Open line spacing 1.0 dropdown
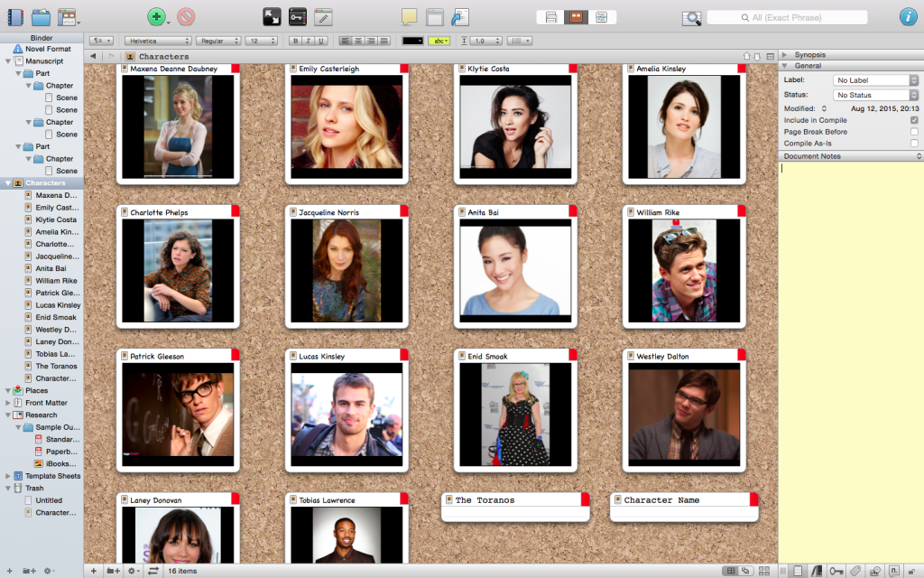924x578 pixels. (485, 41)
